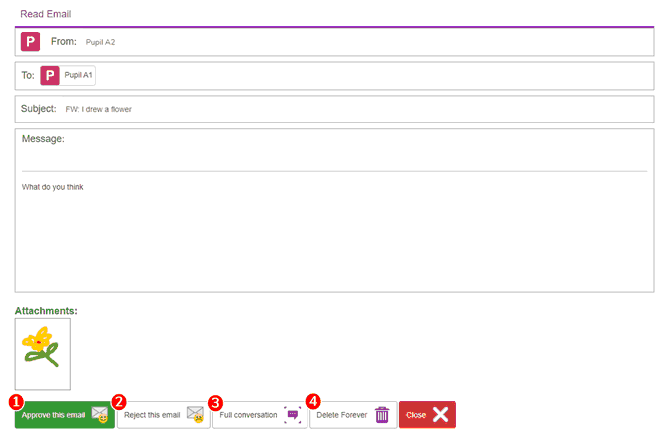Click the red number 4 badge

click(313, 401)
